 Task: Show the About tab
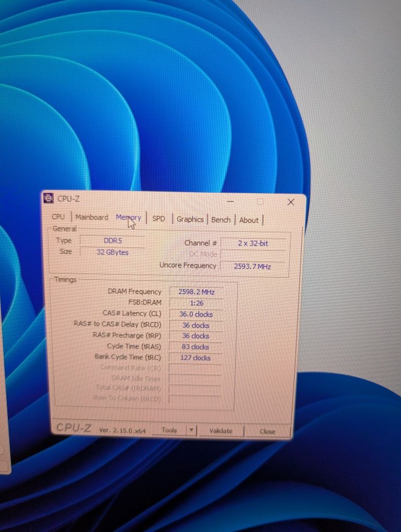point(249,220)
